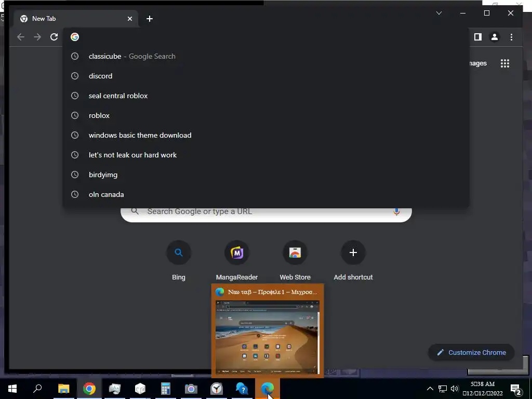Choose let's not leak our hard work
The height and width of the screenshot is (399, 532).
click(x=266, y=155)
